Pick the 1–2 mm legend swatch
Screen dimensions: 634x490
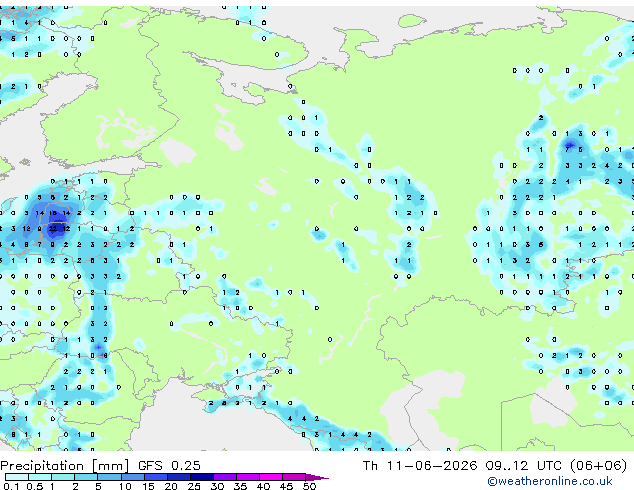63,477
